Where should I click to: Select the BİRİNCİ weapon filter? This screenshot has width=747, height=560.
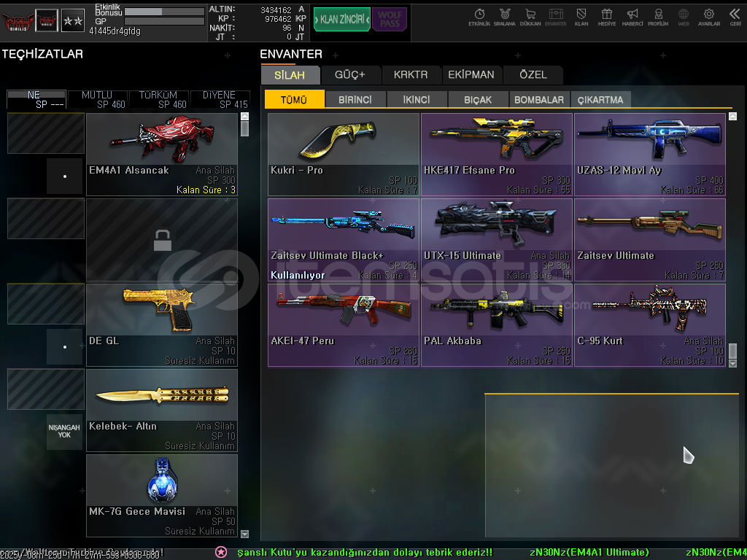(x=355, y=99)
